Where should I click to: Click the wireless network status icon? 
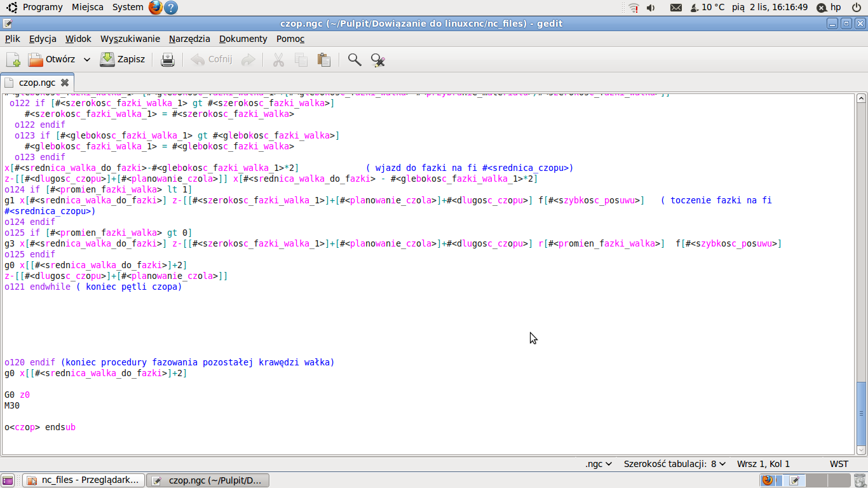pos(634,8)
